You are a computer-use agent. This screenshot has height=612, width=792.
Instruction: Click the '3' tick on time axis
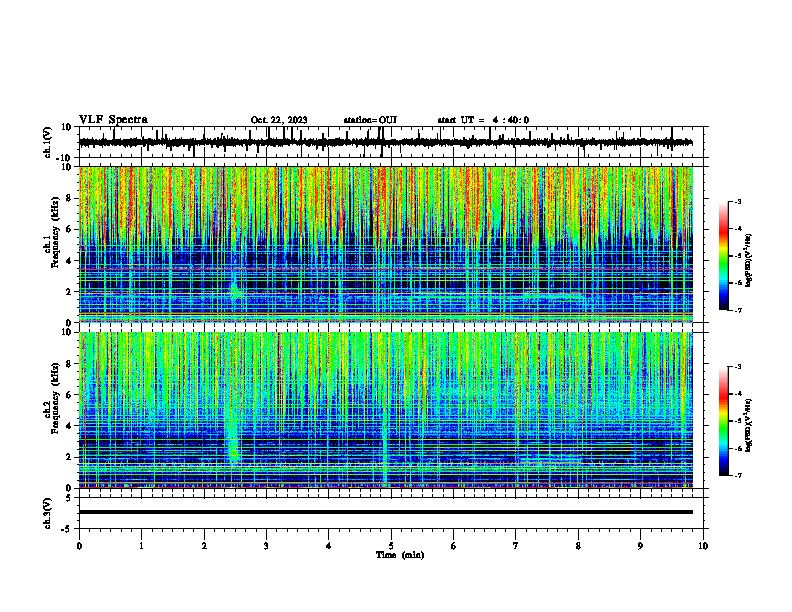pos(266,546)
